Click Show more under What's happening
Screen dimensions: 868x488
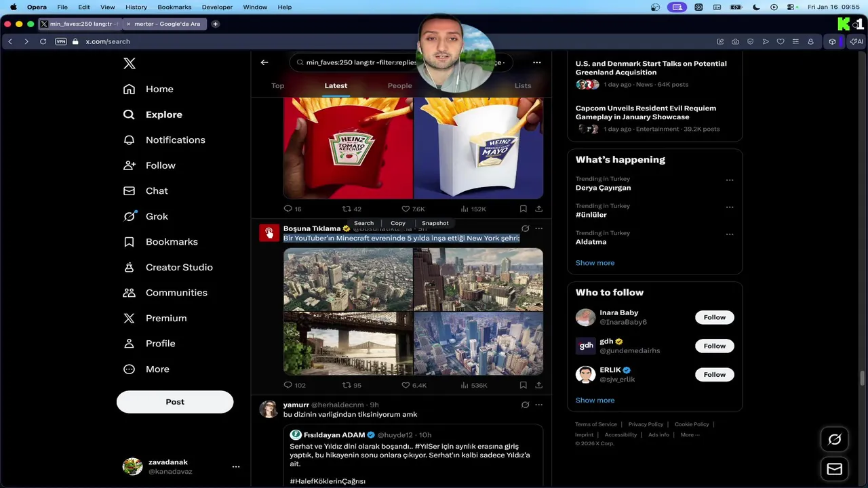(595, 263)
